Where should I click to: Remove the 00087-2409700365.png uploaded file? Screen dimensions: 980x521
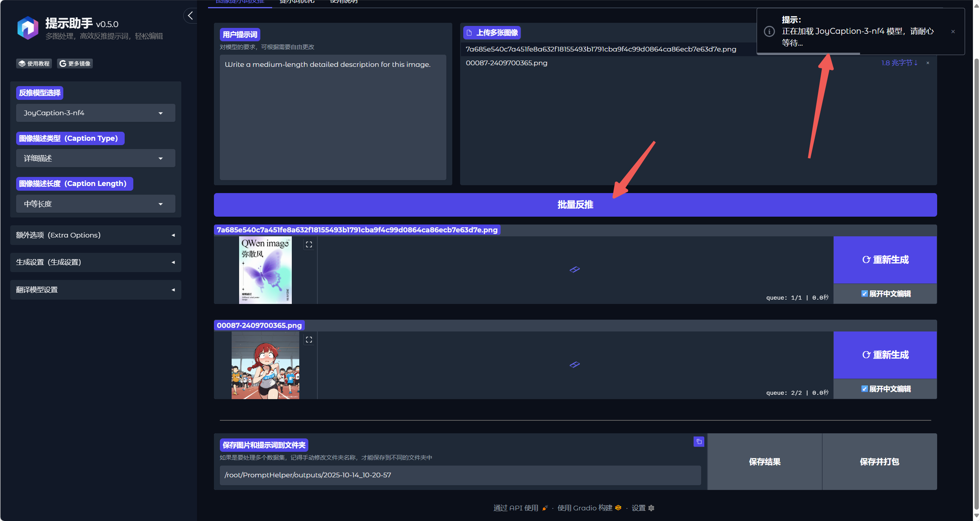point(928,63)
